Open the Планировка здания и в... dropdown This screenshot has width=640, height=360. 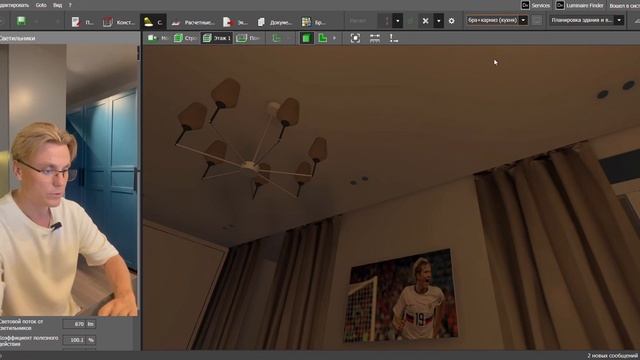[x=586, y=20]
